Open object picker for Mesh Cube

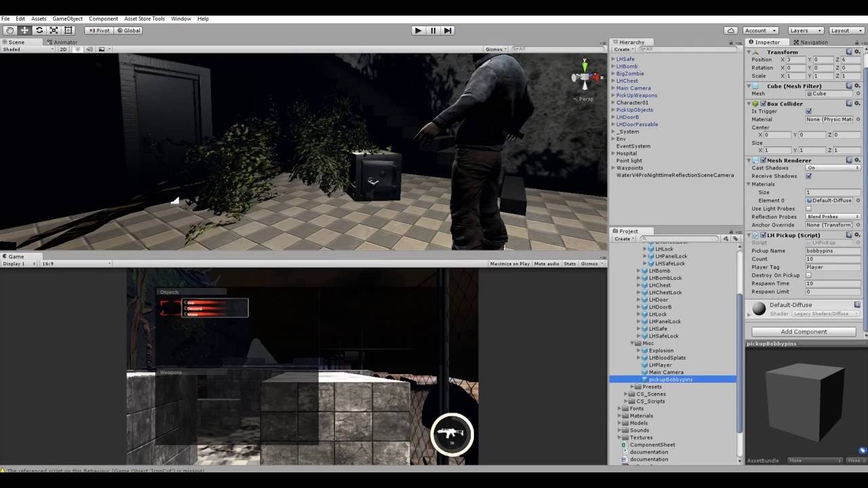[x=858, y=94]
